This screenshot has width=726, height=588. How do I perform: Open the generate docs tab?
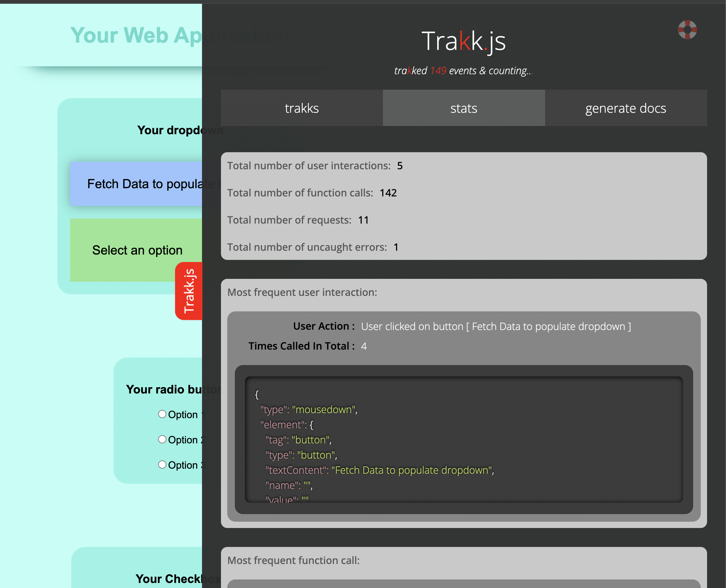pyautogui.click(x=625, y=108)
